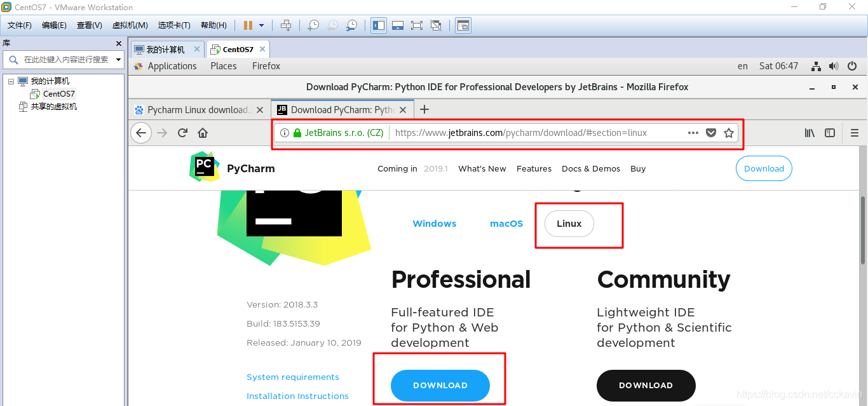Click the Unity mode icon in VMware toolbar
The image size is (868, 406).
(x=436, y=25)
